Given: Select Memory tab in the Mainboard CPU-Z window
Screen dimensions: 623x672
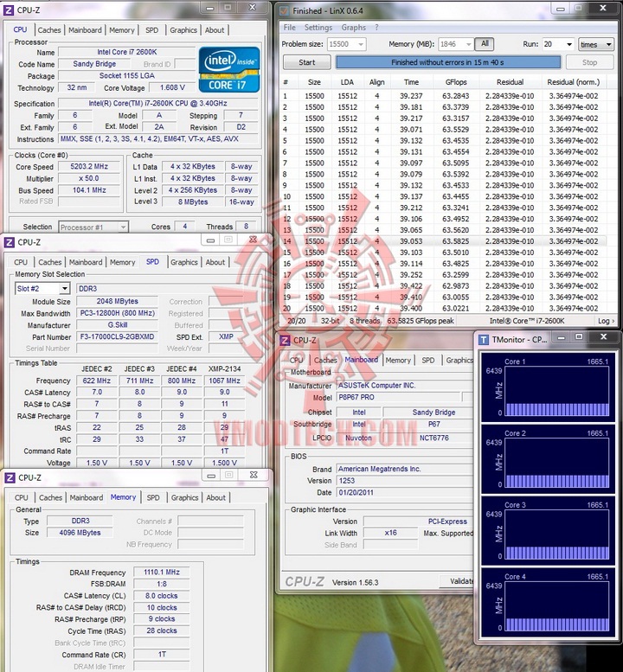Looking at the screenshot, I should (398, 361).
